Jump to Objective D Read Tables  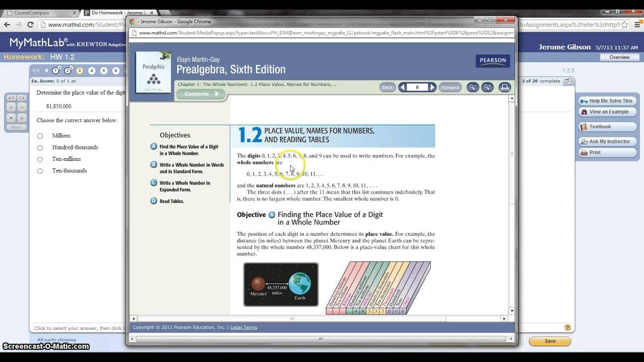[x=168, y=201]
